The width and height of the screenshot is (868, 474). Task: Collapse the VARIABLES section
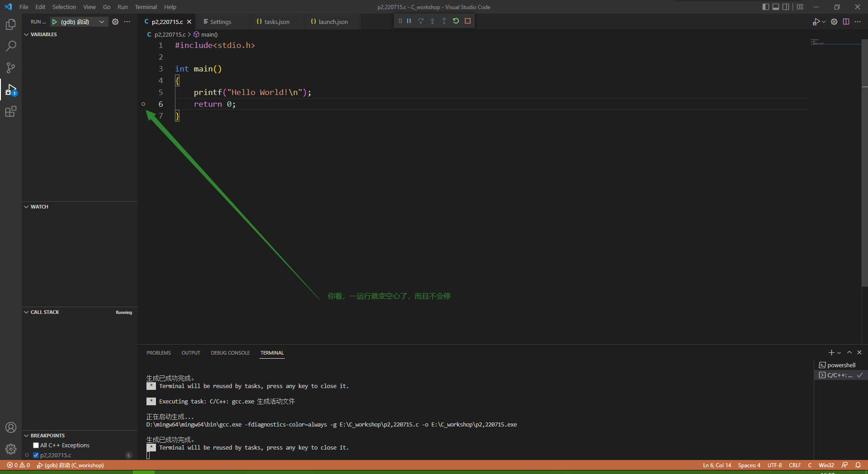pos(43,34)
